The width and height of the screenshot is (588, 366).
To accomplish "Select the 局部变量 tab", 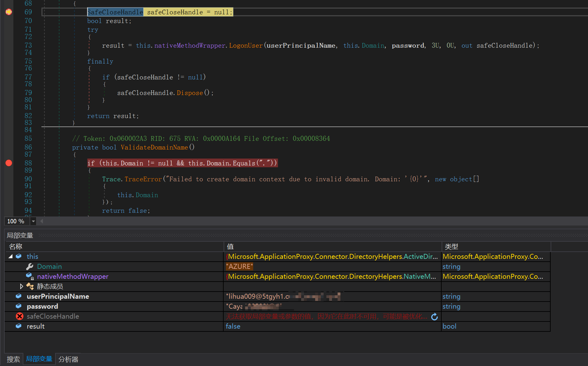I will [39, 359].
